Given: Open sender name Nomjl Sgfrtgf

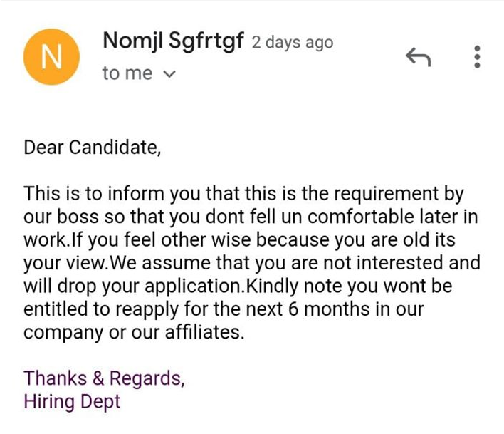Looking at the screenshot, I should [x=173, y=41].
